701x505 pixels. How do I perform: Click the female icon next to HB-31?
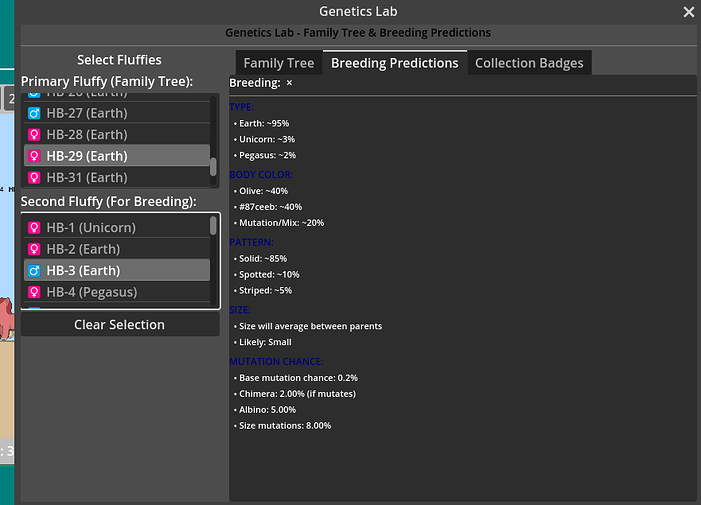coord(34,178)
